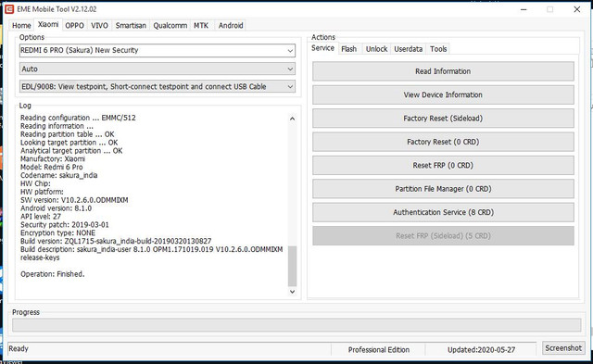The height and width of the screenshot is (364, 593).
Task: Run Factory Reset (Sideload)
Action: (443, 119)
